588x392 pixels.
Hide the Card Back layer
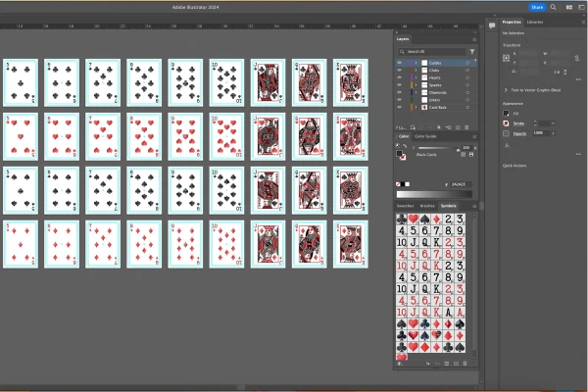(399, 107)
